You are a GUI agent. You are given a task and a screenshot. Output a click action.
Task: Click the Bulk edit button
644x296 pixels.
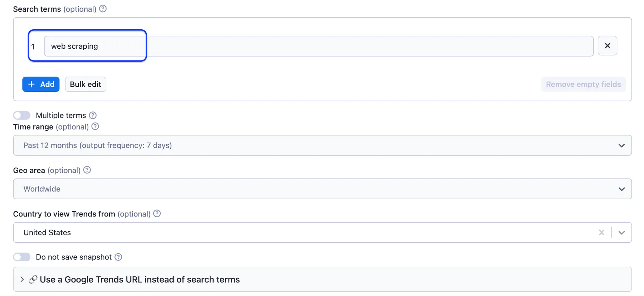86,84
